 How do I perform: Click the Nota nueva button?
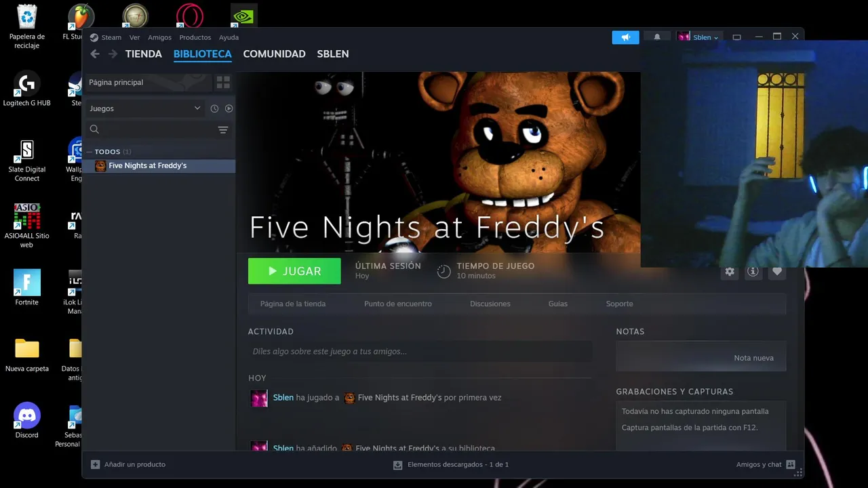[701, 358]
